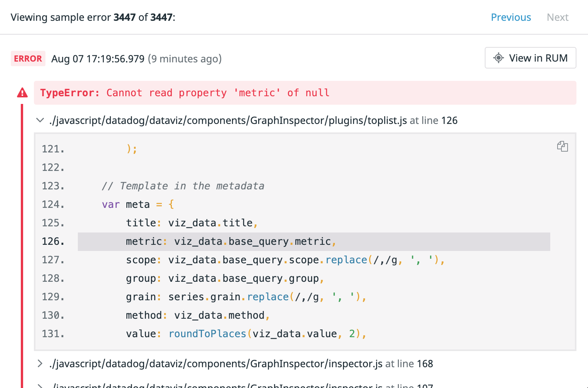The width and height of the screenshot is (588, 388).
Task: Select the TypeError message banner
Action: pos(304,93)
